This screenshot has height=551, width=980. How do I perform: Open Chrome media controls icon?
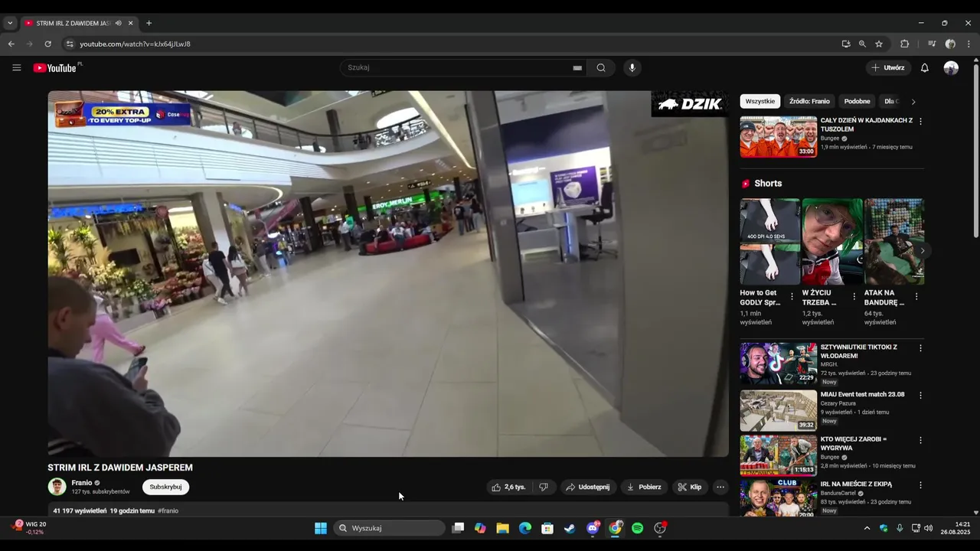point(932,44)
